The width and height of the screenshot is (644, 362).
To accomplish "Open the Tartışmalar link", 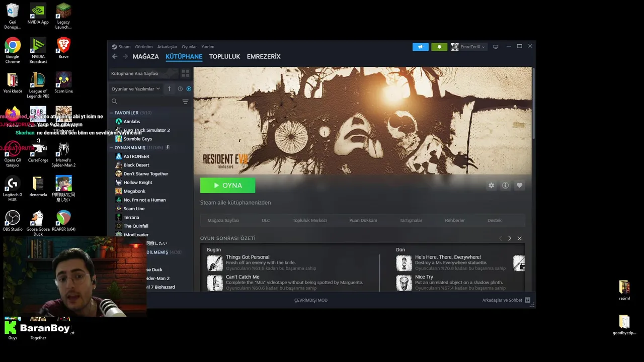I will (411, 220).
